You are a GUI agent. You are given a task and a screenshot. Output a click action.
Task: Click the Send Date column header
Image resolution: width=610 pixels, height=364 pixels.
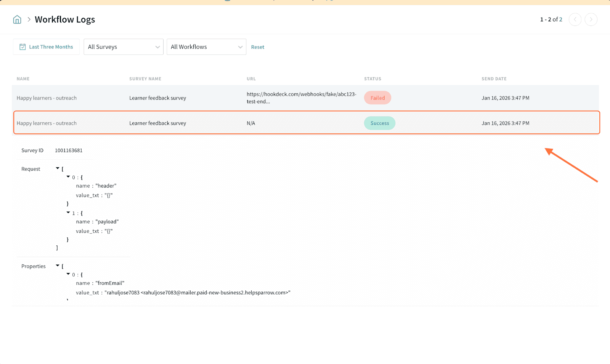[494, 79]
